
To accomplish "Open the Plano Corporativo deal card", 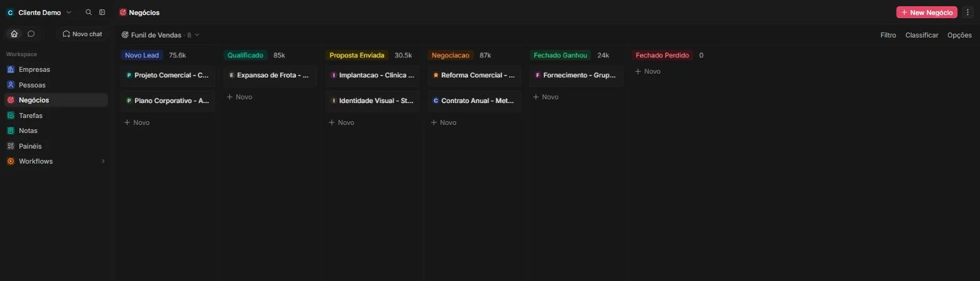I will (x=167, y=101).
